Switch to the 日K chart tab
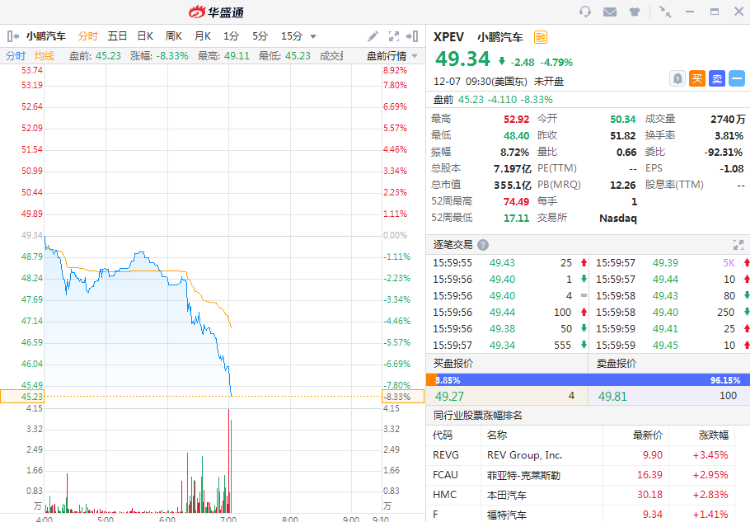The height and width of the screenshot is (522, 750). tap(145, 36)
